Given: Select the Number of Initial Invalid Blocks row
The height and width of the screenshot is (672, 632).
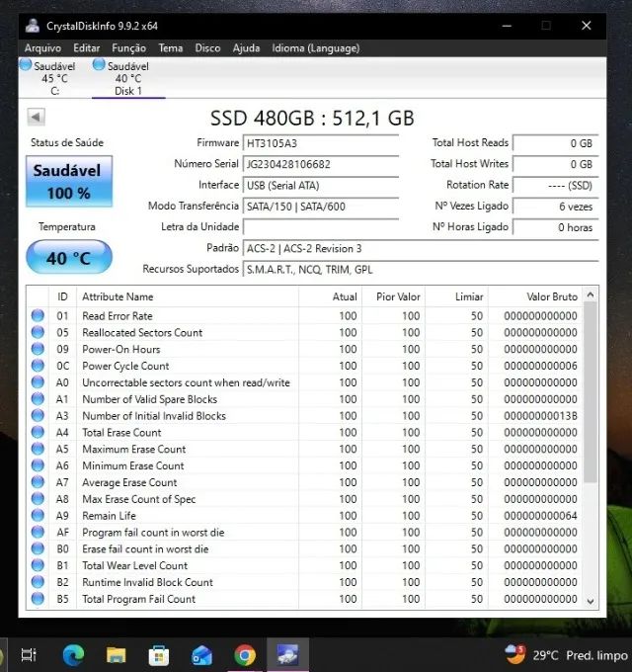Looking at the screenshot, I should click(305, 416).
